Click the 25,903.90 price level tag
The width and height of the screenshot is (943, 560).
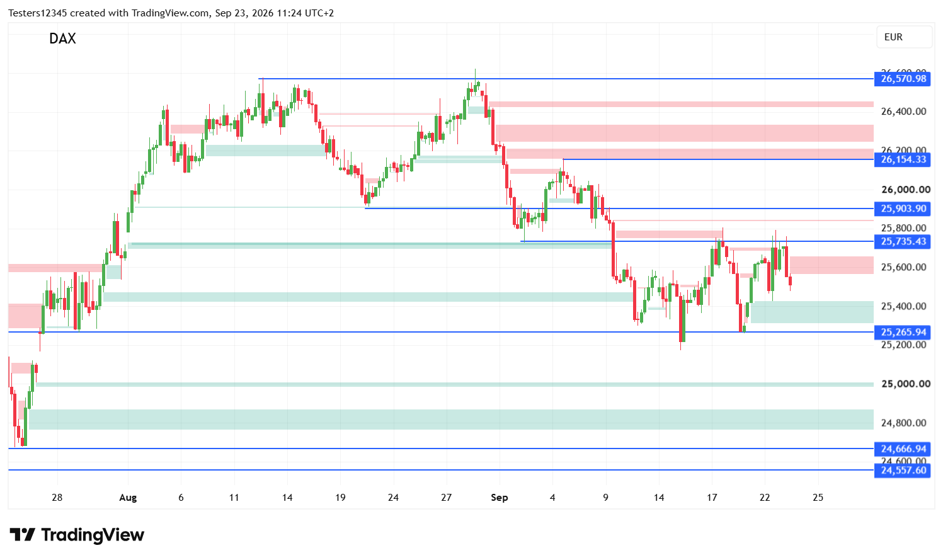(902, 209)
